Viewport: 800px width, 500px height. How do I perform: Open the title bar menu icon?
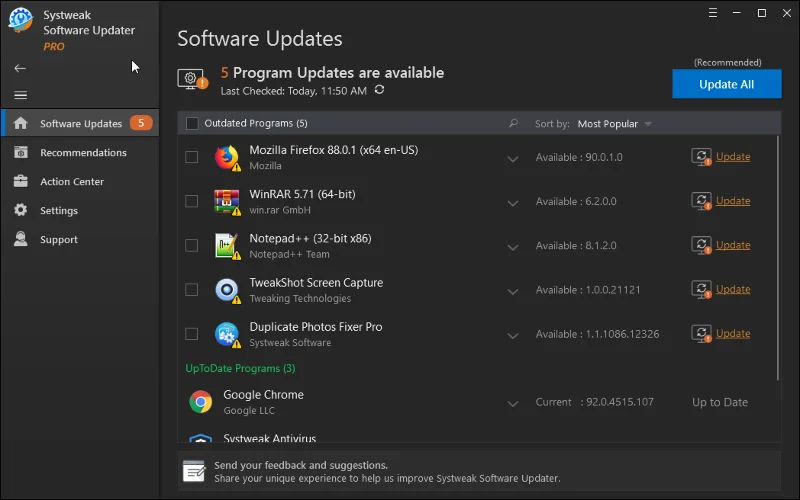[x=713, y=13]
